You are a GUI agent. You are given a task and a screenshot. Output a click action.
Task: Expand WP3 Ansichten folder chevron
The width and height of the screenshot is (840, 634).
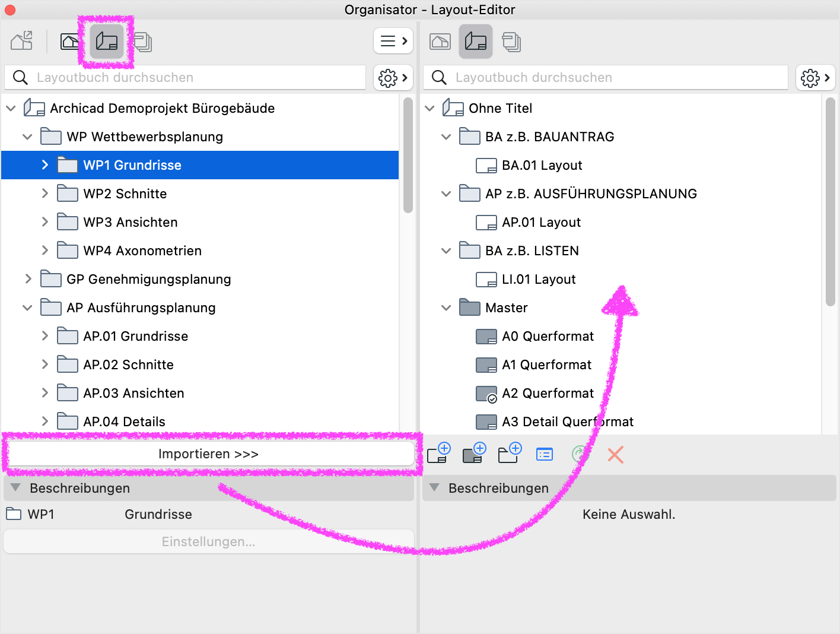[44, 222]
